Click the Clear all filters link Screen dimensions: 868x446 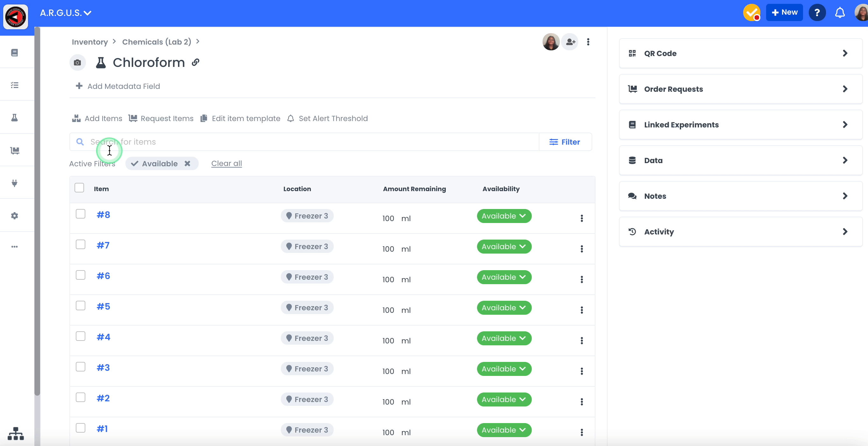[x=226, y=163]
